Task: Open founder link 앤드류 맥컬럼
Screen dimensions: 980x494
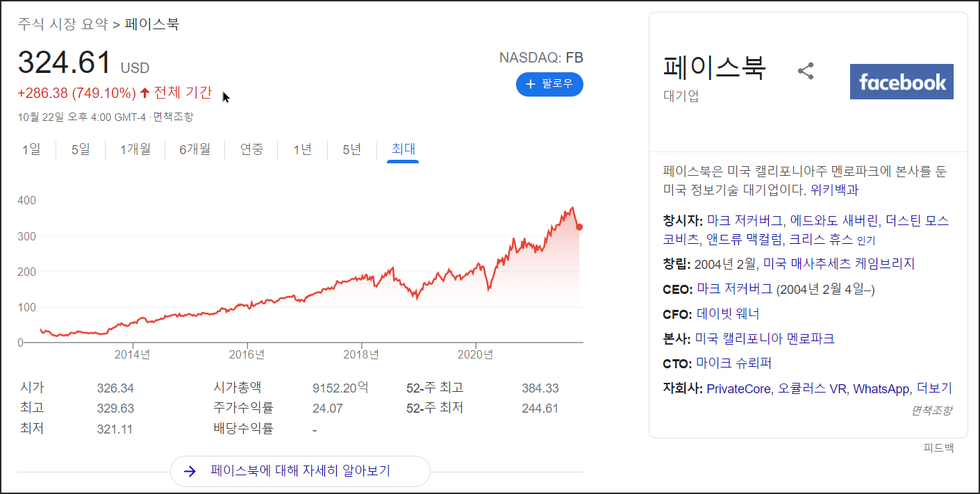Action: (745, 240)
